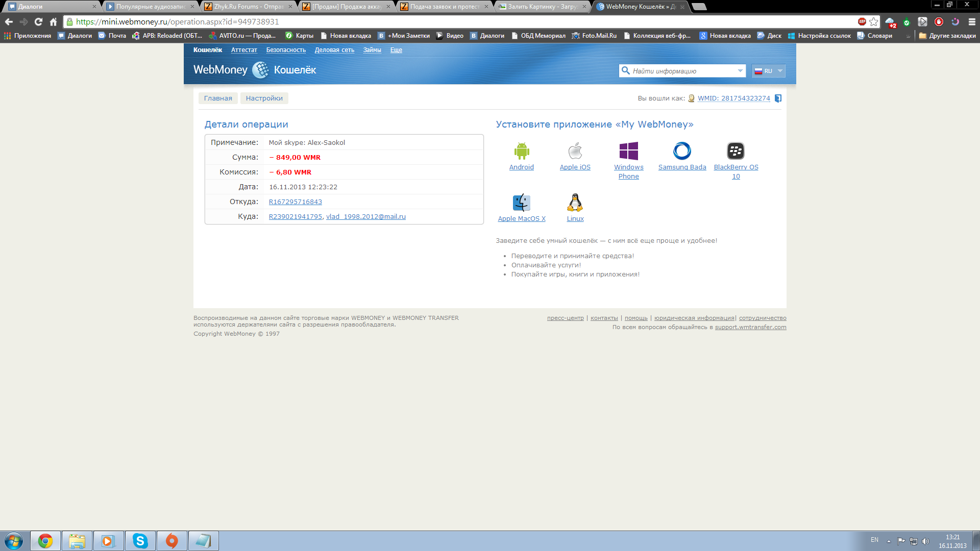Open the Apple MacOS X app icon

click(x=522, y=203)
